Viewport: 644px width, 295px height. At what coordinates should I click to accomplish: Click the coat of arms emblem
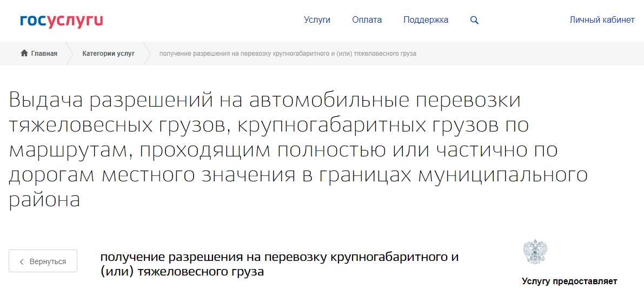[535, 252]
